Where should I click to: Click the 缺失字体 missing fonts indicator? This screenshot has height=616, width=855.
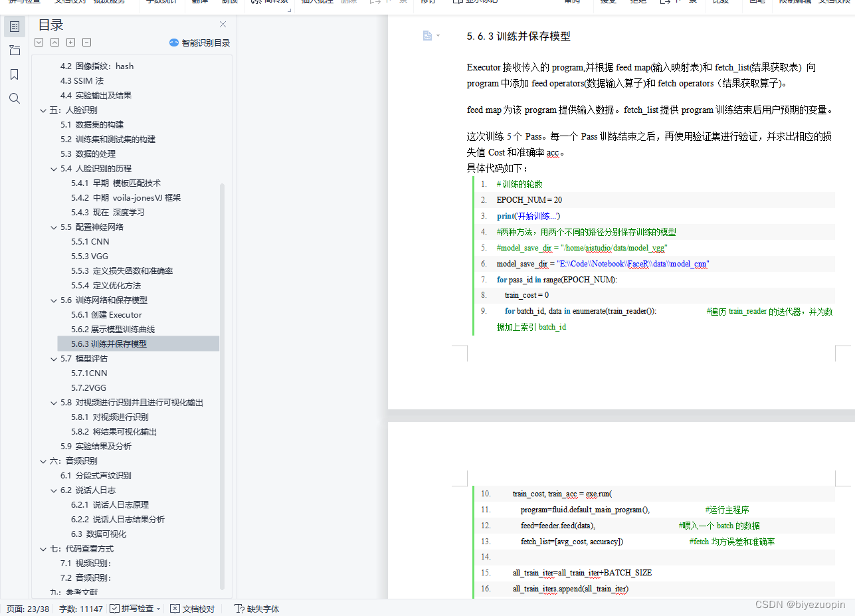click(x=257, y=609)
